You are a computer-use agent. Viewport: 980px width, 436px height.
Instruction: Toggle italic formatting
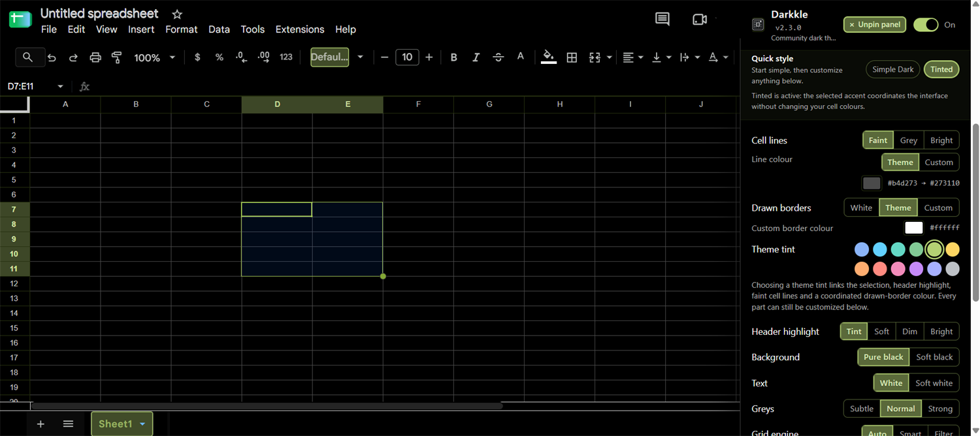(x=476, y=57)
